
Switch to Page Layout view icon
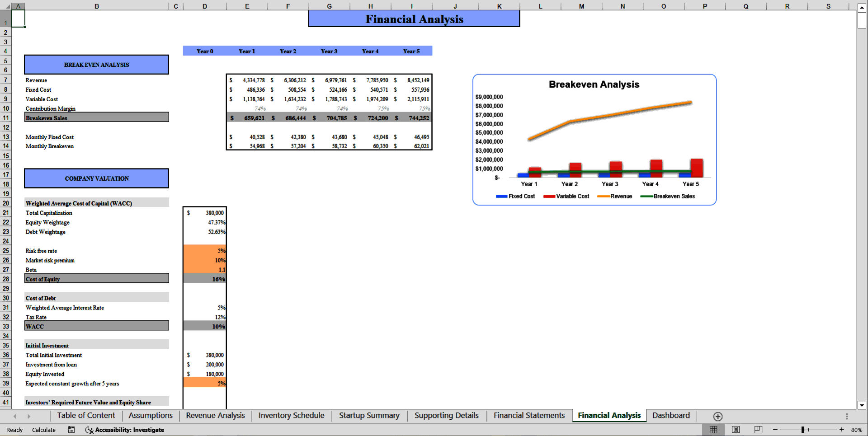tap(736, 430)
